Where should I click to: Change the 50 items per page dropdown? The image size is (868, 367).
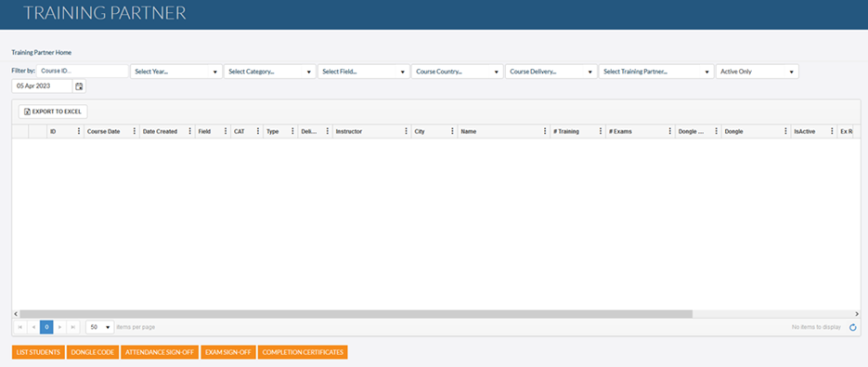100,327
